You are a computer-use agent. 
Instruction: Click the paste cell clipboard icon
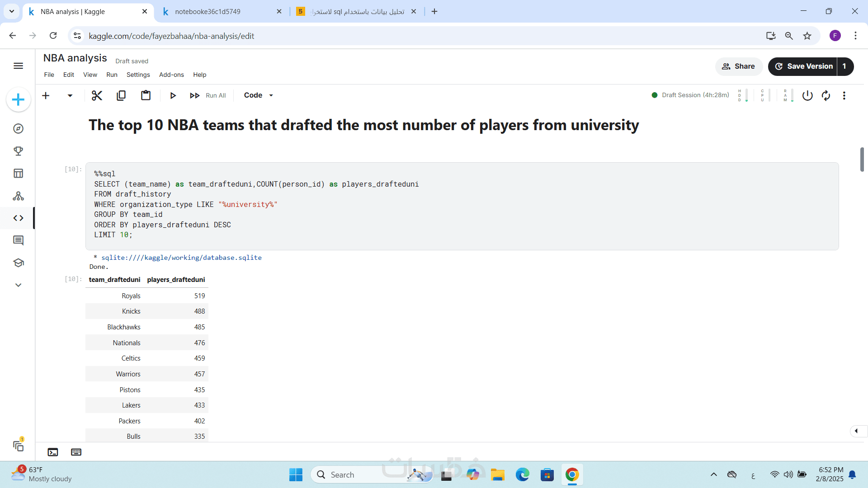pyautogui.click(x=146, y=95)
